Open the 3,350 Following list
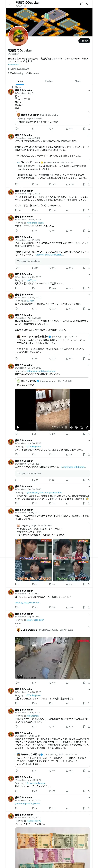The height and width of the screenshot is (868, 98). pyautogui.click(x=16, y=73)
